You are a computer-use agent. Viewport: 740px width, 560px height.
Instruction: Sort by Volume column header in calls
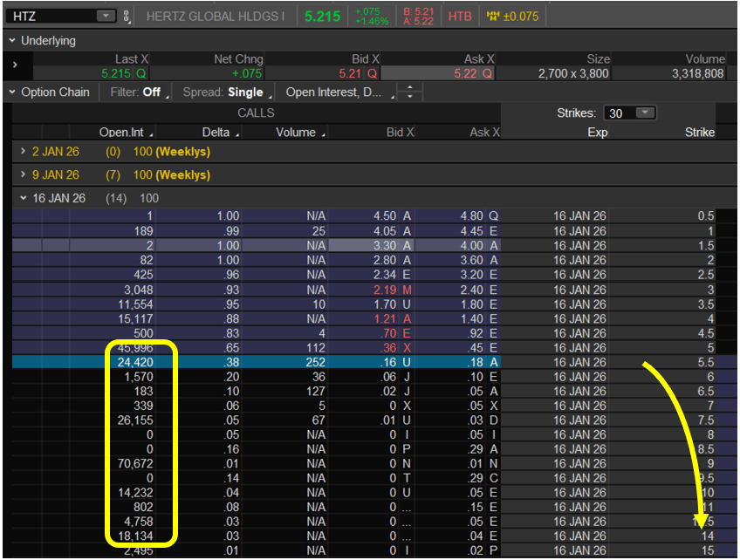[296, 132]
